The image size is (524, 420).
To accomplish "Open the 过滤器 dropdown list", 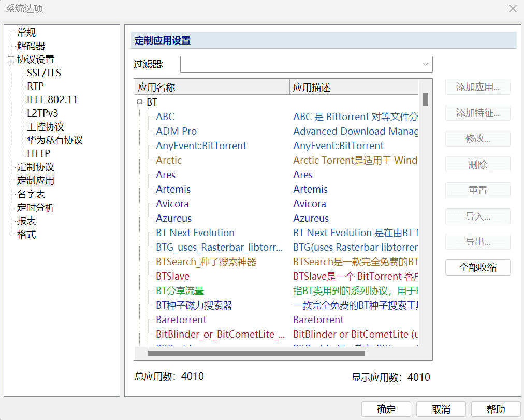I will pos(426,64).
